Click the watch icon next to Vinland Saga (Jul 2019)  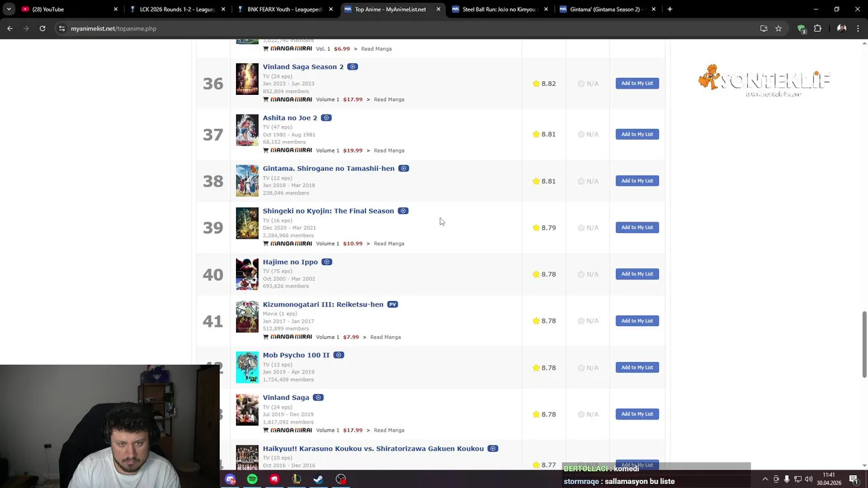click(x=318, y=398)
